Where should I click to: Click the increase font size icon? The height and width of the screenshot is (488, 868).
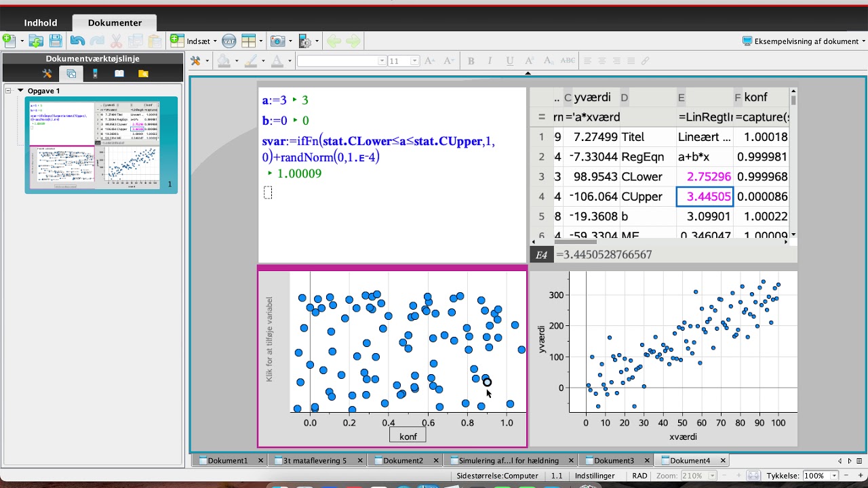pyautogui.click(x=429, y=61)
